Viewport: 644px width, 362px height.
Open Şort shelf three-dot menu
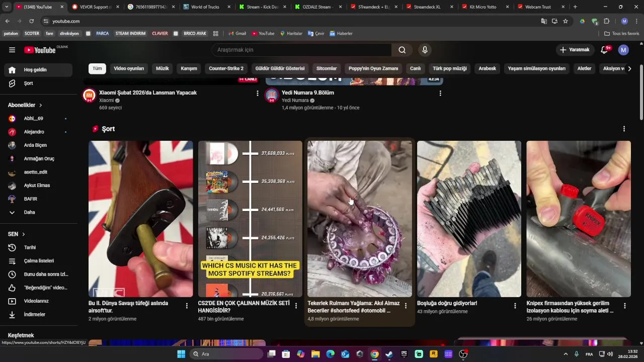[x=624, y=129]
